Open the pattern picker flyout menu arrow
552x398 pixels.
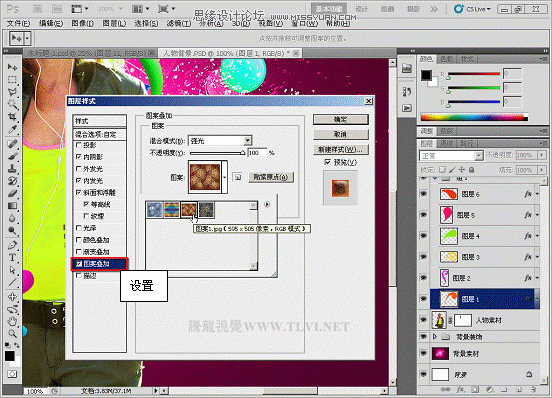267,204
